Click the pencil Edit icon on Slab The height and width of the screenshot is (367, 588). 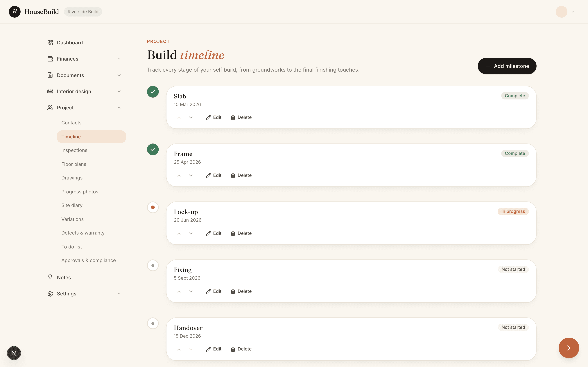point(208,117)
